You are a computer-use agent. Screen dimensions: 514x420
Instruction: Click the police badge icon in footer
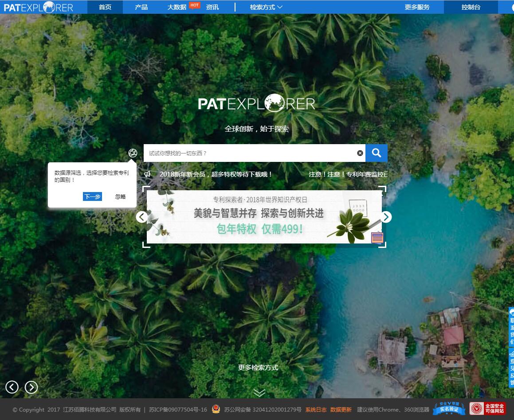[216, 409]
